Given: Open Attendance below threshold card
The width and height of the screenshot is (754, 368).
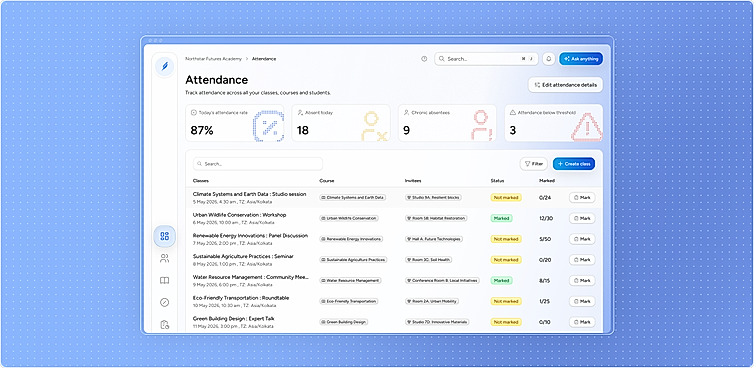Looking at the screenshot, I should tap(553, 123).
